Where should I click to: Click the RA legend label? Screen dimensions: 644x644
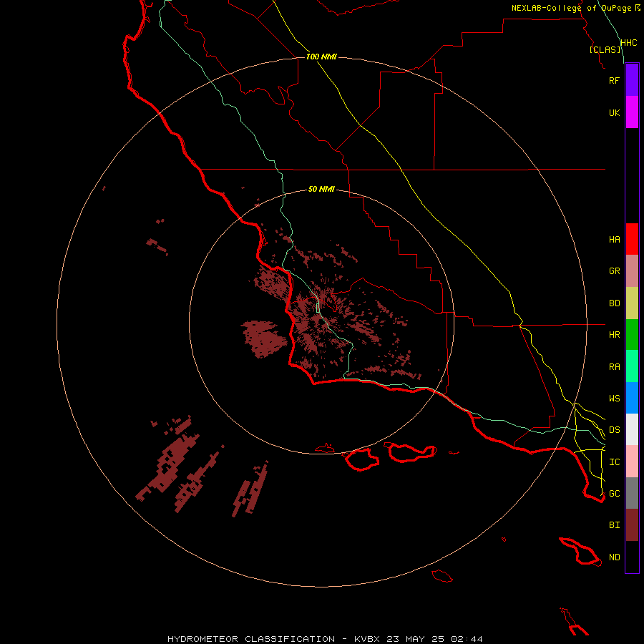[614, 367]
